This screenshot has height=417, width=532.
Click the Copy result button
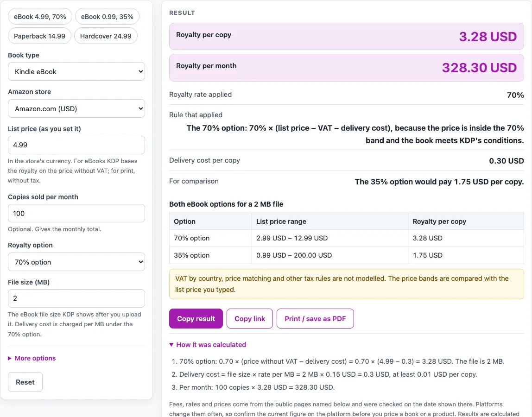click(x=196, y=319)
